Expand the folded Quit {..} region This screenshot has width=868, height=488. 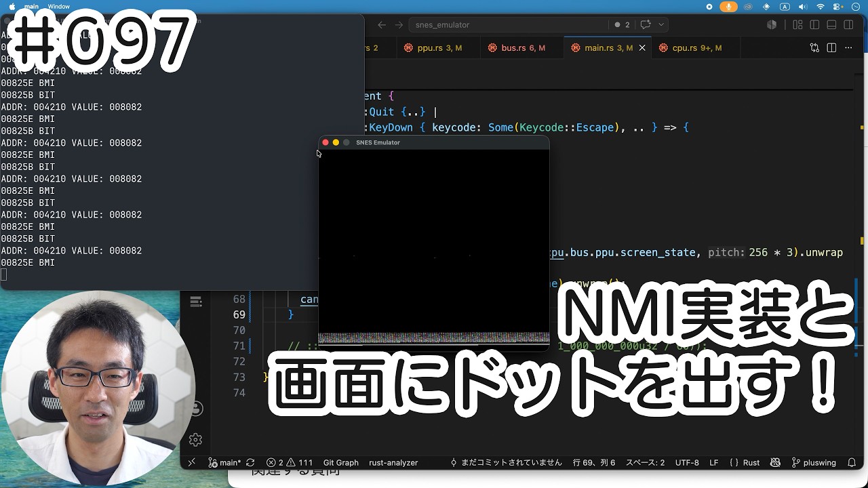[413, 112]
